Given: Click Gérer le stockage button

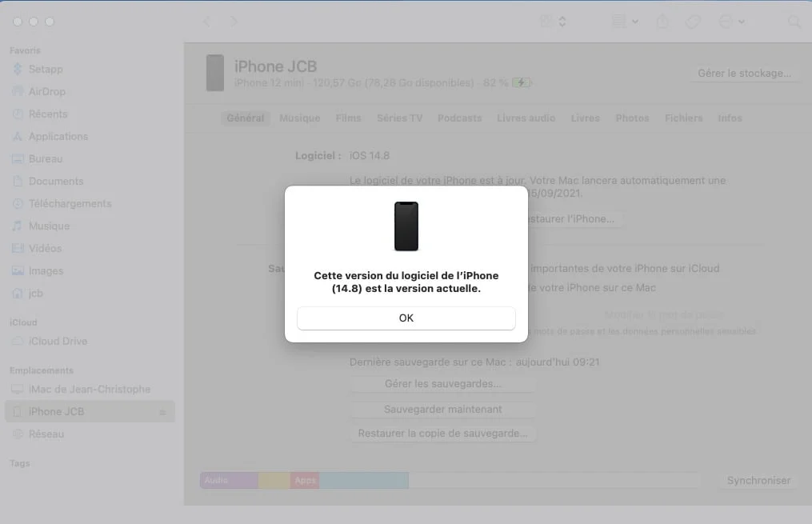Looking at the screenshot, I should [x=744, y=73].
